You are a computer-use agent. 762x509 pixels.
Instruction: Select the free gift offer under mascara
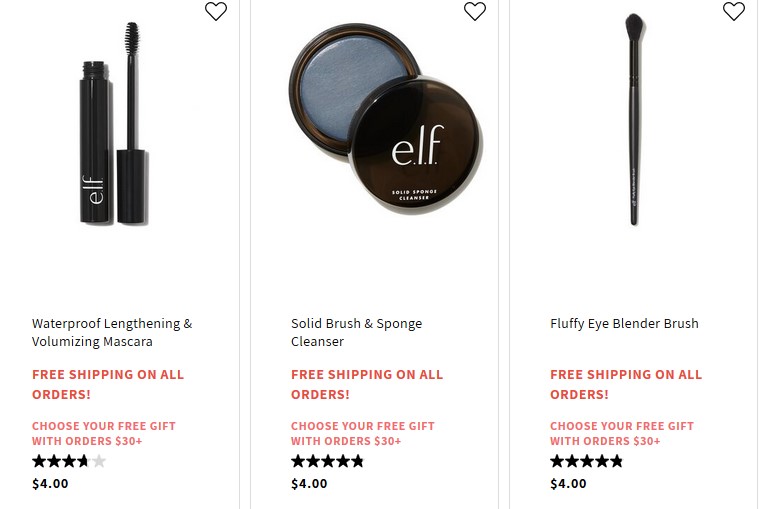click(103, 433)
